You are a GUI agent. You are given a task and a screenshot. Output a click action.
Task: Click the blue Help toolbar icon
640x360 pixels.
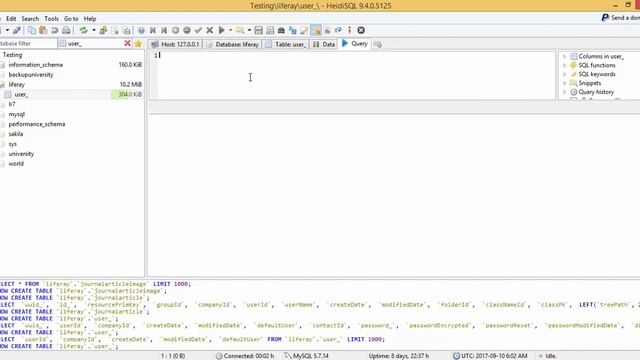[141, 30]
